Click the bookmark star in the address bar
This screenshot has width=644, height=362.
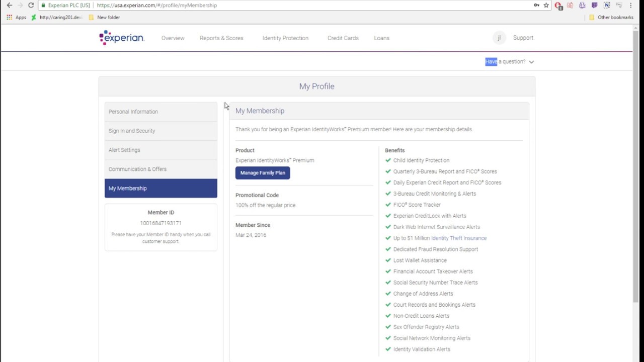[x=546, y=5]
